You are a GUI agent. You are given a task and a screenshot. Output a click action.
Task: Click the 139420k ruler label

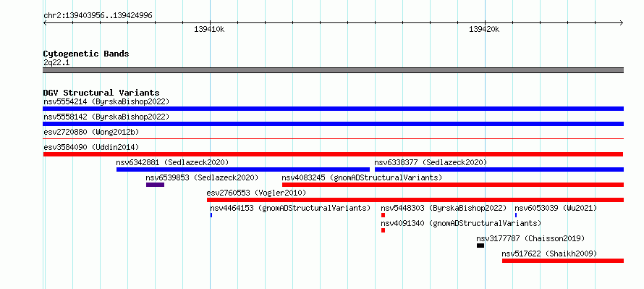[484, 29]
